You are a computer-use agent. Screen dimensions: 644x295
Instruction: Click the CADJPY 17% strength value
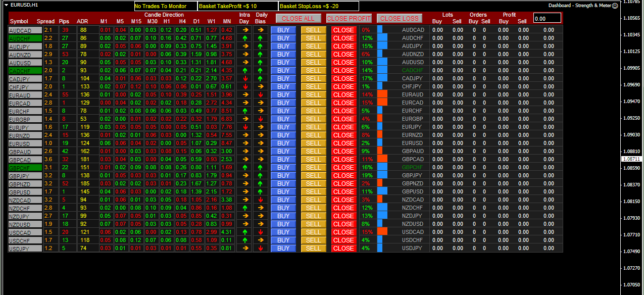367,78
